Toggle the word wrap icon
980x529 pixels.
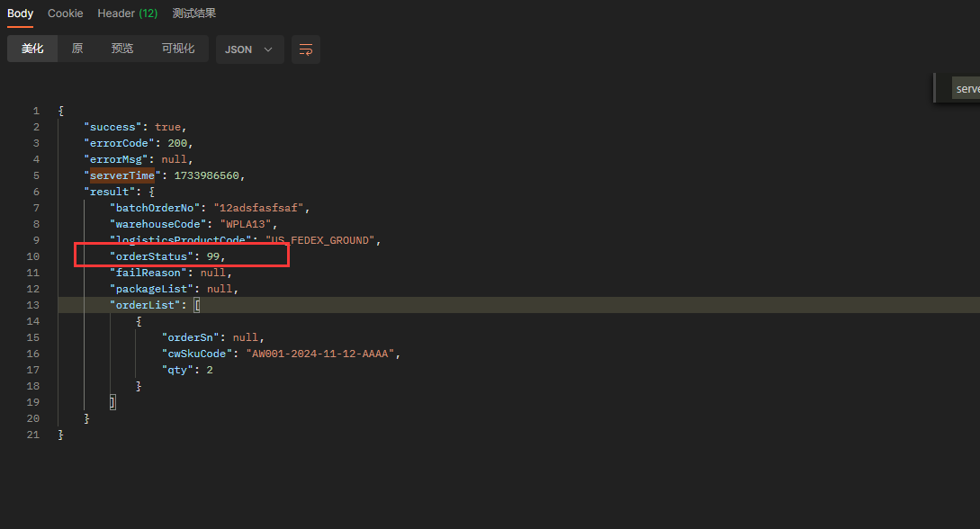click(x=306, y=49)
